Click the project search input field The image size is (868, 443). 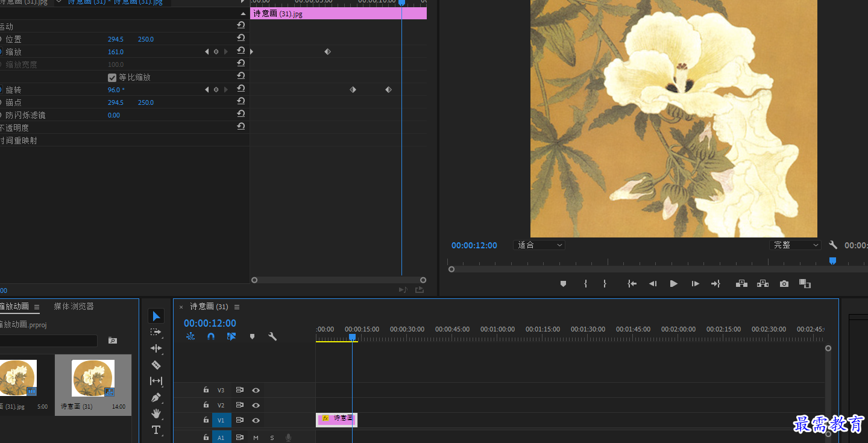pyautogui.click(x=48, y=341)
